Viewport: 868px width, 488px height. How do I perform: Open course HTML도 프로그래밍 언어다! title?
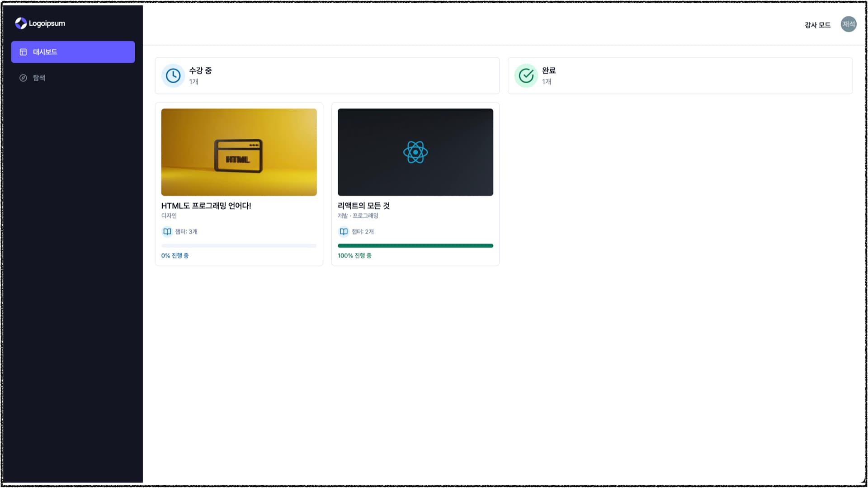pos(206,206)
